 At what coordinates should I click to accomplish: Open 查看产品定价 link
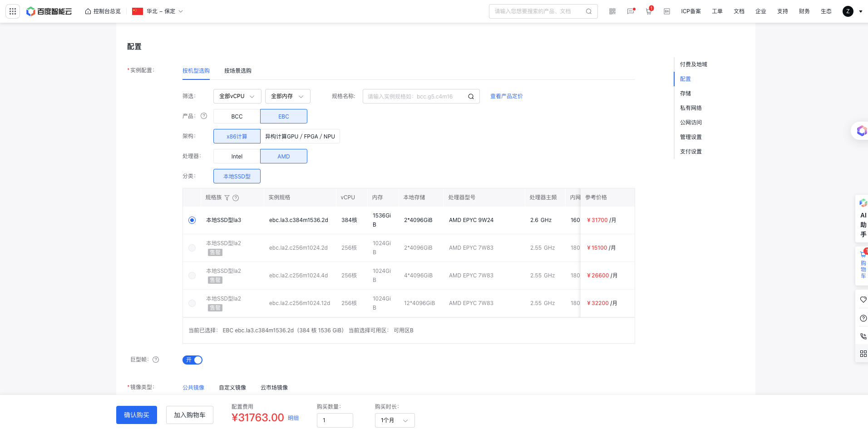click(507, 96)
